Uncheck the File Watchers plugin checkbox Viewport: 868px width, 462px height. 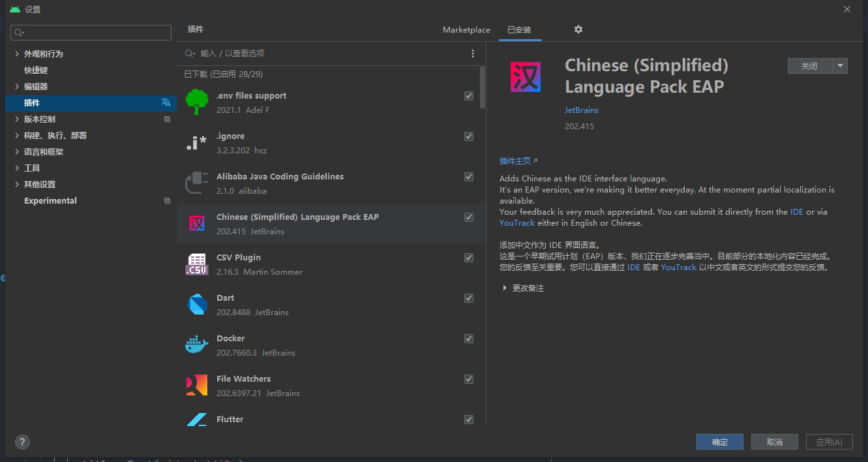469,379
